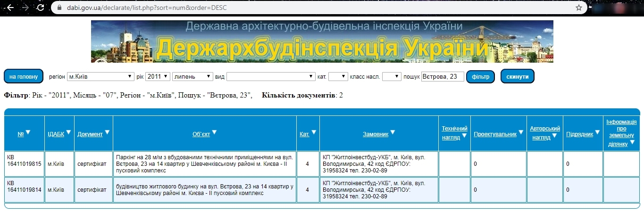Click the Замовник cell in the 16411019815 row
644x212 pixels.
point(379,163)
